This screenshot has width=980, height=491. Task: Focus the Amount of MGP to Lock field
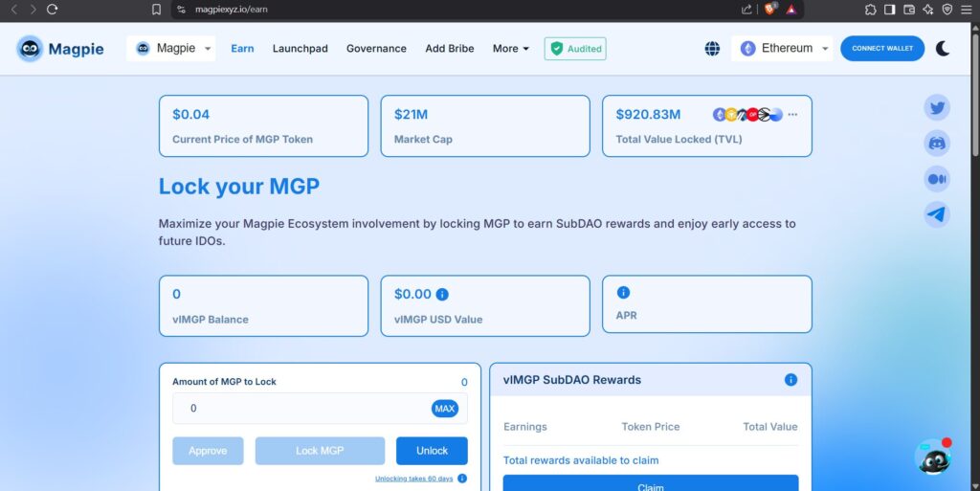pos(320,409)
